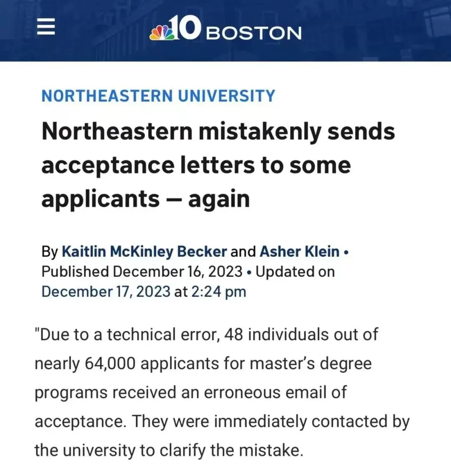The height and width of the screenshot is (476, 451).
Task: Click the sentence "They were immediately contacted by"
Action: tap(271, 422)
